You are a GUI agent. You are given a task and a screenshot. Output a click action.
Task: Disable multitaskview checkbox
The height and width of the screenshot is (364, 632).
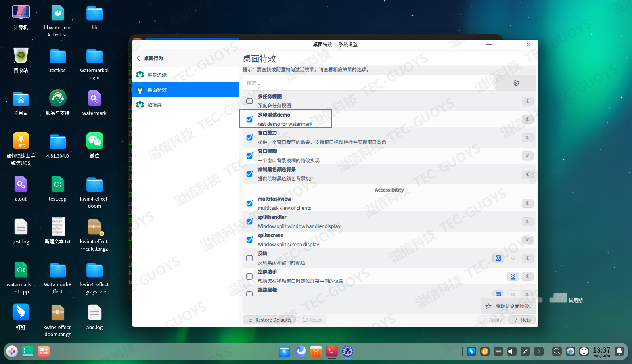pyautogui.click(x=249, y=203)
